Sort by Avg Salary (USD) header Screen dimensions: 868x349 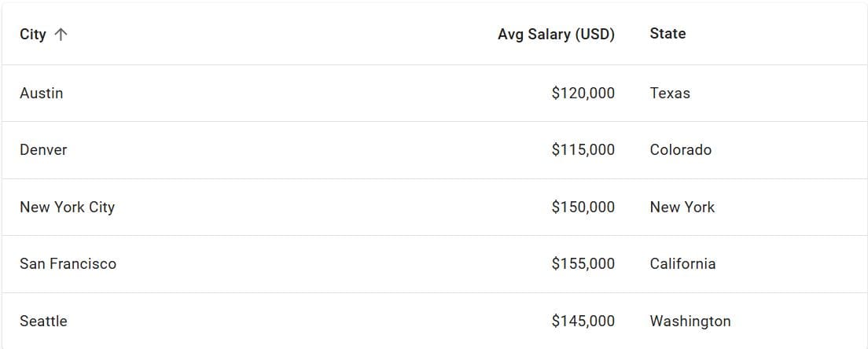556,35
